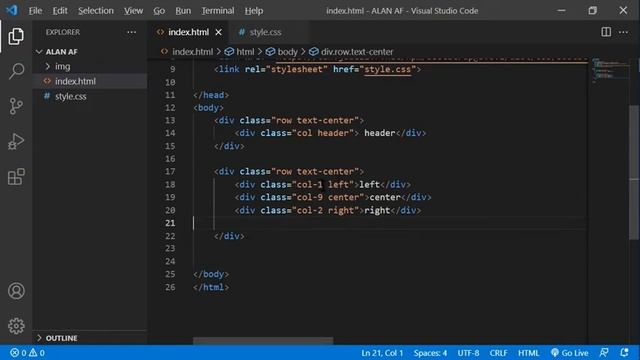Click the feedback icon in status bar
Image resolution: width=640 pixels, height=360 pixels.
pos(604,353)
